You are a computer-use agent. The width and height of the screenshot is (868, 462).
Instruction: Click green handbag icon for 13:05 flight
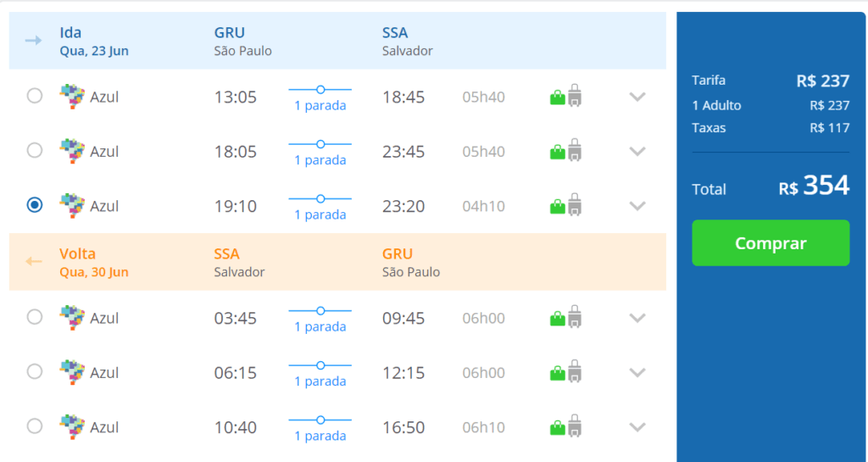(x=558, y=98)
